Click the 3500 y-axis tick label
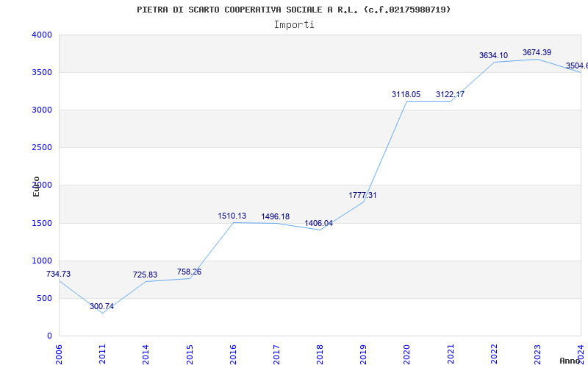Viewport: 588px width, 368px height. tap(42, 72)
